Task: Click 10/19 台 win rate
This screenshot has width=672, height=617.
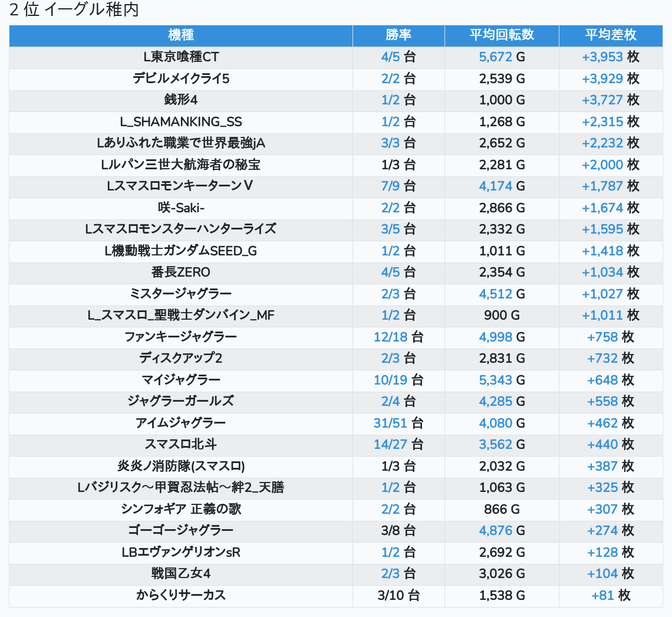Action: pos(398,380)
